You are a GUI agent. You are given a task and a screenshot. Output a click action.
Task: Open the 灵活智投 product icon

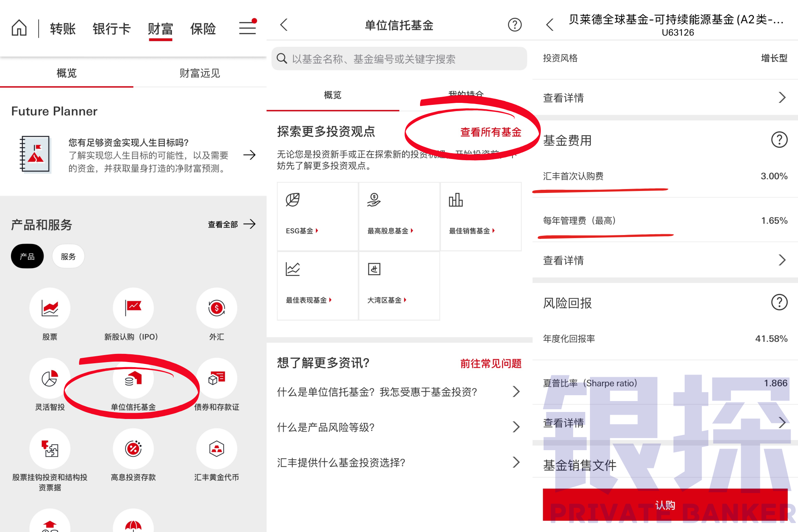pyautogui.click(x=50, y=378)
